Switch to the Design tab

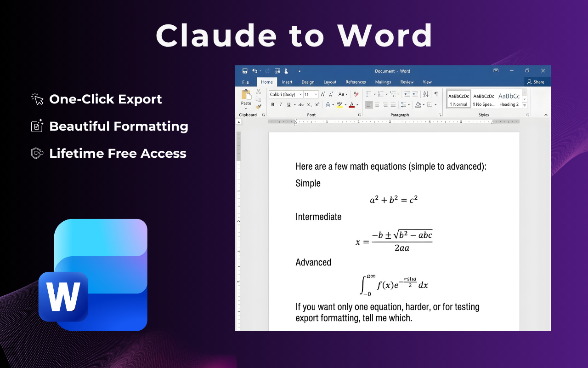(308, 82)
